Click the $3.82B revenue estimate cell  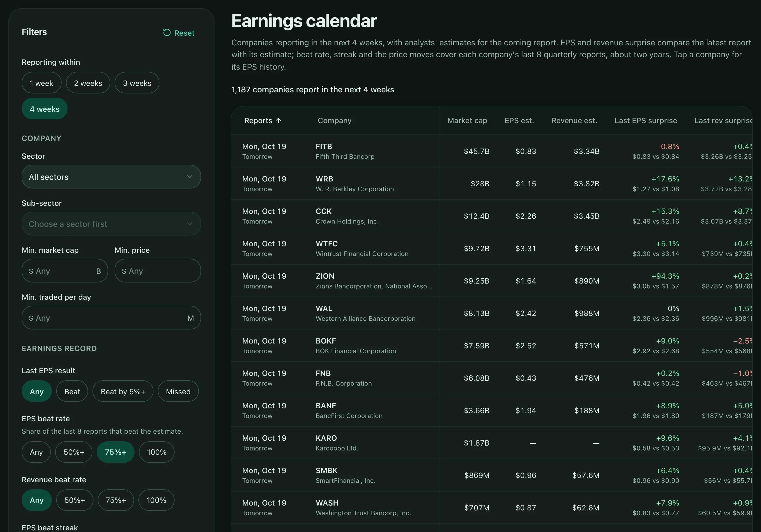click(587, 184)
